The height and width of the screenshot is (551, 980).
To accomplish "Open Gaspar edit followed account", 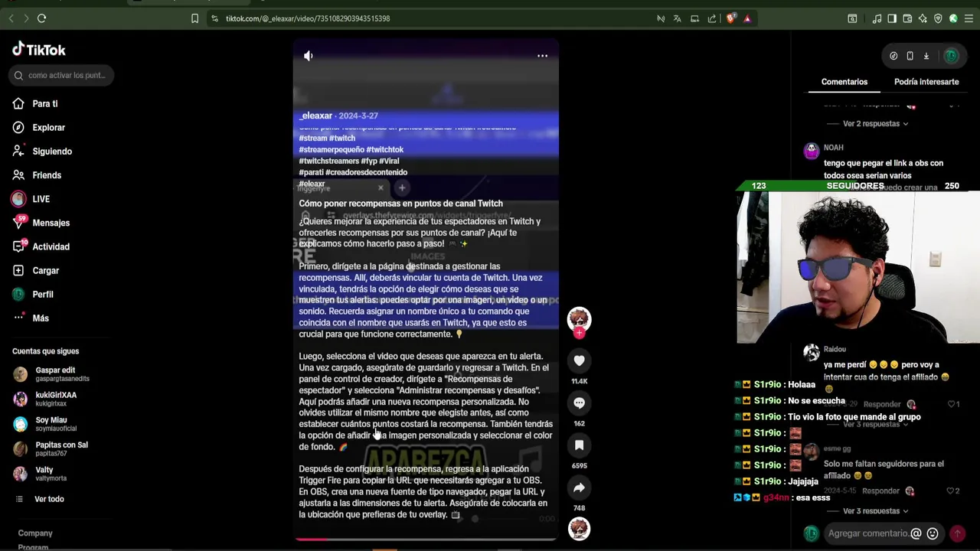I will tap(52, 374).
